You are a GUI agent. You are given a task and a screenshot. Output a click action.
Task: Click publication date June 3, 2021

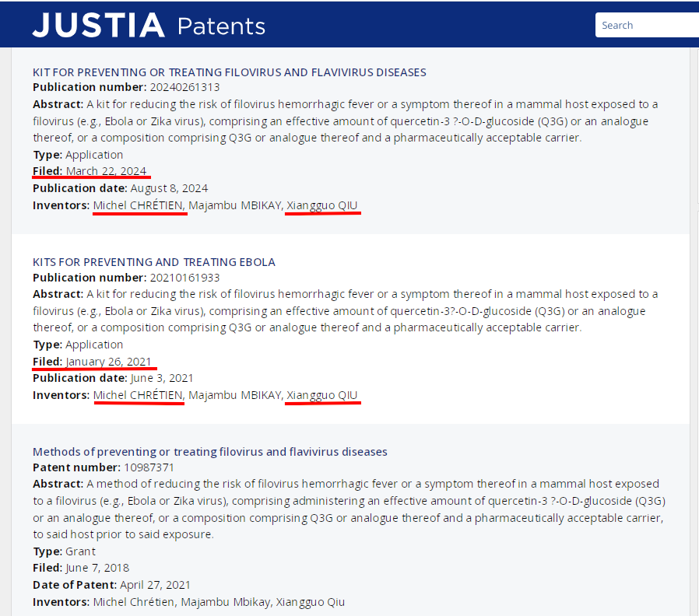point(162,378)
